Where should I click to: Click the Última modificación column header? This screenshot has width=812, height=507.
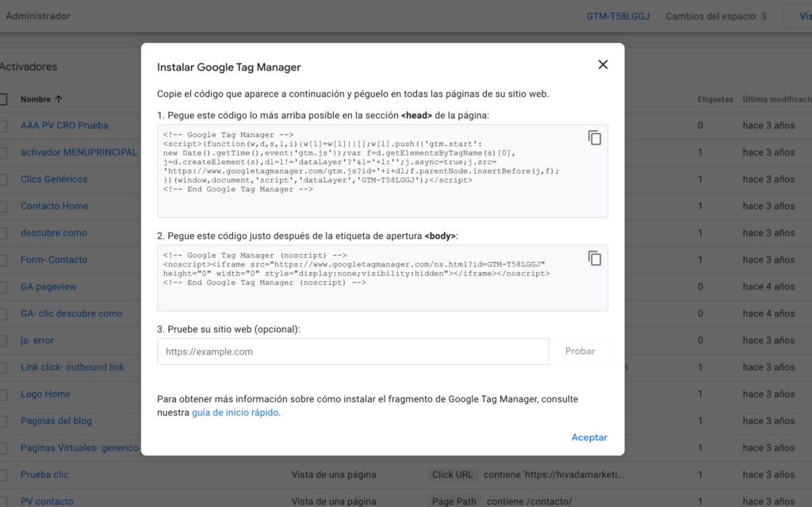click(777, 99)
